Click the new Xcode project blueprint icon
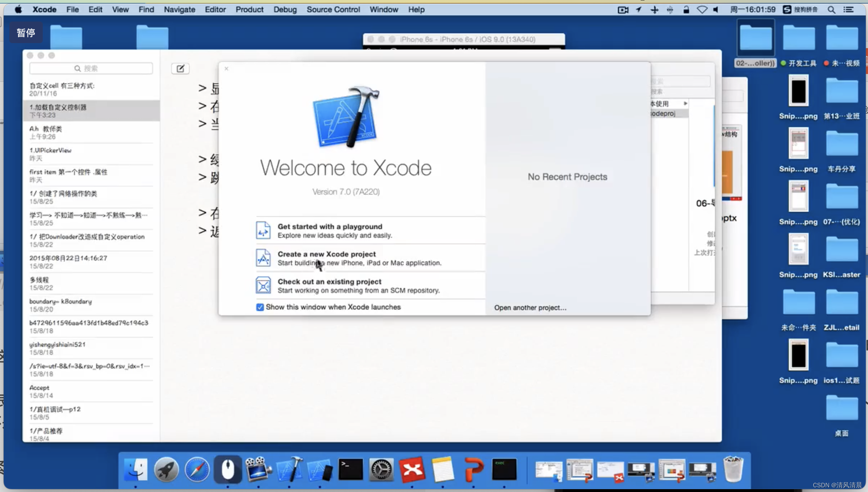 pos(263,258)
